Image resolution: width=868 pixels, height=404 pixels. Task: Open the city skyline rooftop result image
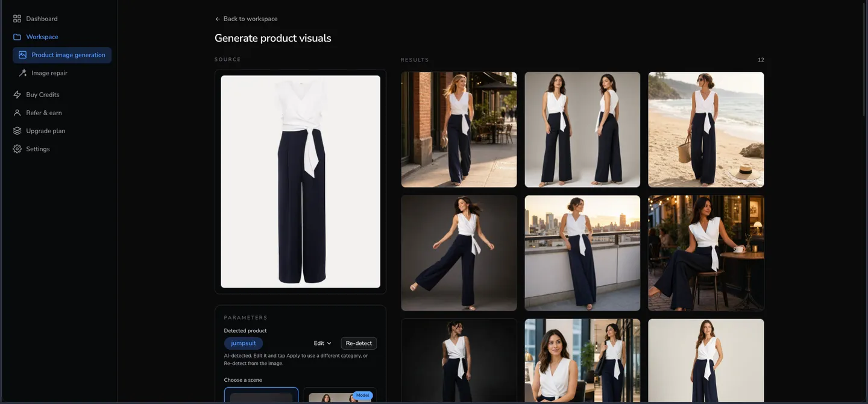pos(582,253)
